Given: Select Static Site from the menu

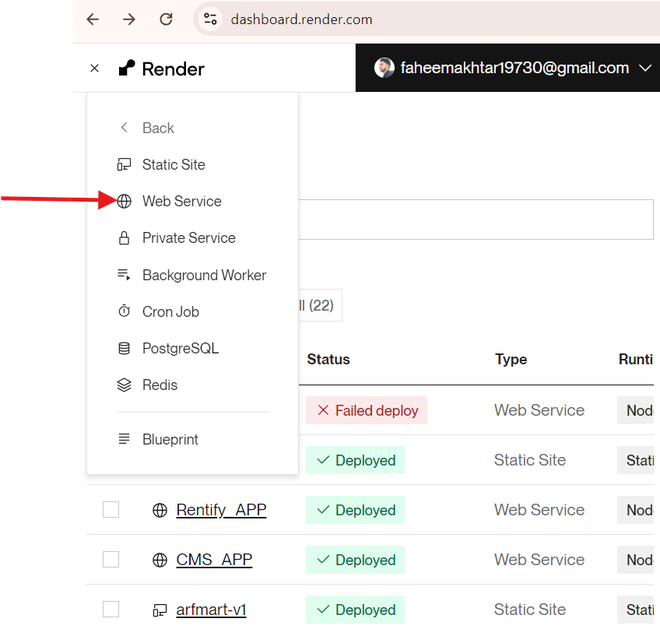Looking at the screenshot, I should 173,165.
